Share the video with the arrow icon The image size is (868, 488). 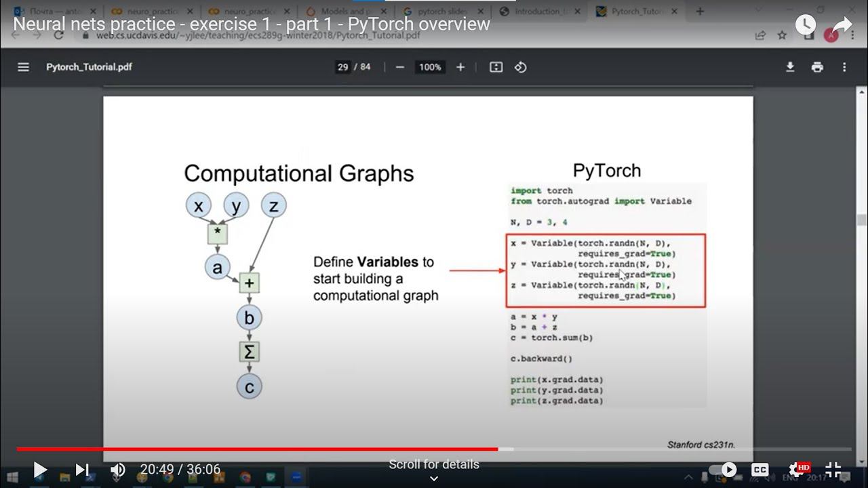point(842,25)
